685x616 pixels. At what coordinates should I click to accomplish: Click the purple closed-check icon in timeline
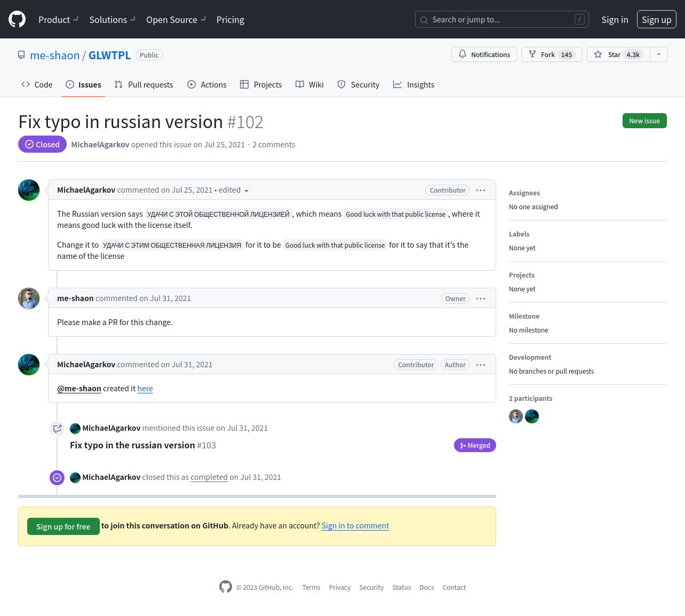pyautogui.click(x=57, y=477)
